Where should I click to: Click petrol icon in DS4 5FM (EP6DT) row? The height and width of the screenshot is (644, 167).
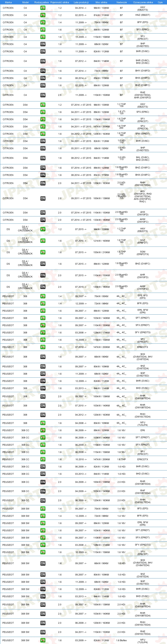(43, 134)
